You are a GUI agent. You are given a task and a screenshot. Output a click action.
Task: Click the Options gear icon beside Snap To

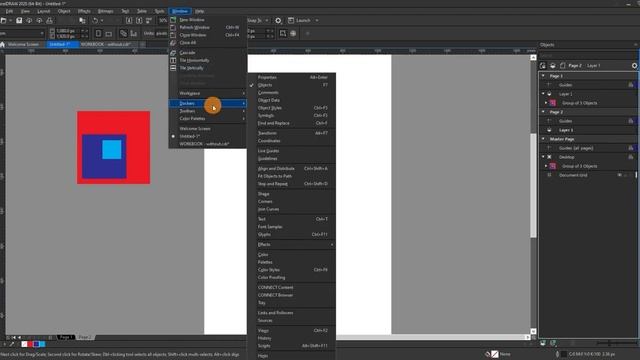[278, 20]
